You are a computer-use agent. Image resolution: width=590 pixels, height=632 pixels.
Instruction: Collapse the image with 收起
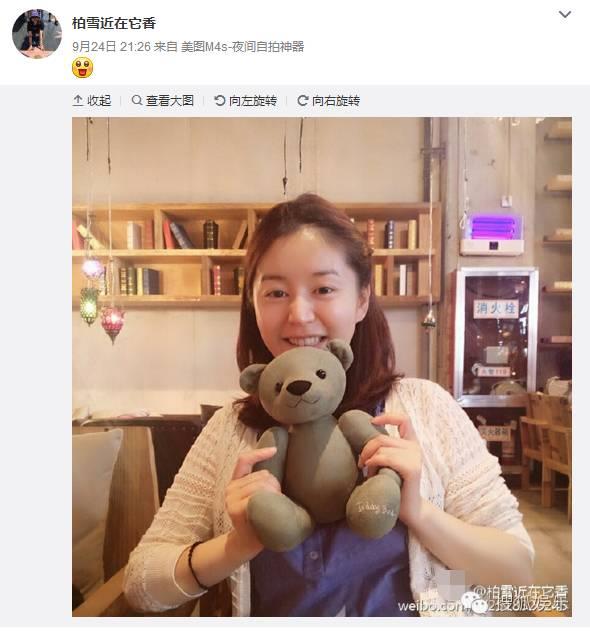pyautogui.click(x=92, y=100)
